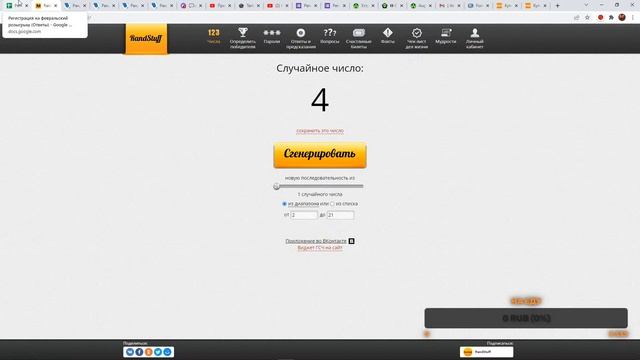The image size is (640, 360).
Task: Open the Chrome extensions puzzle icon
Action: 611,18
